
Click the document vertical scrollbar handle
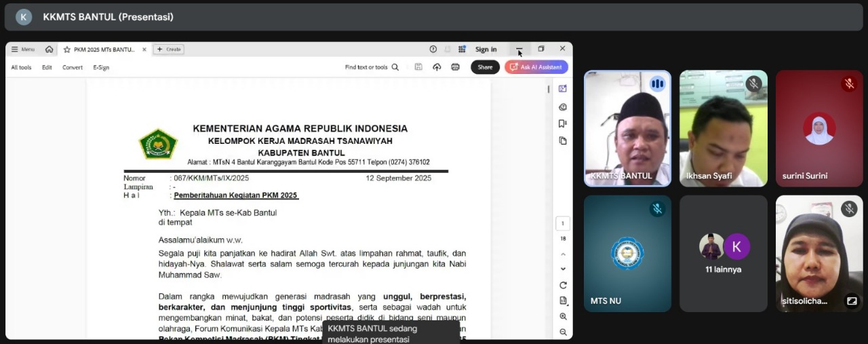(x=549, y=89)
